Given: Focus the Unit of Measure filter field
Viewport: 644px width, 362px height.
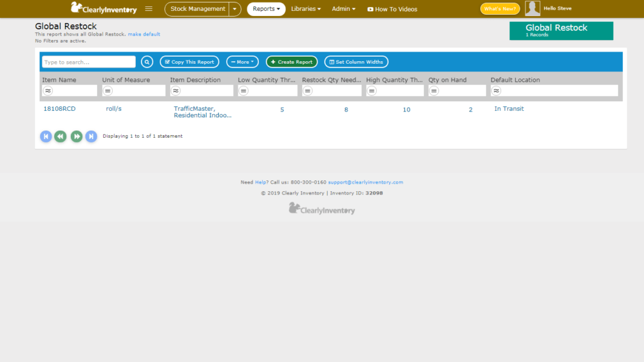Looking at the screenshot, I should [133, 91].
